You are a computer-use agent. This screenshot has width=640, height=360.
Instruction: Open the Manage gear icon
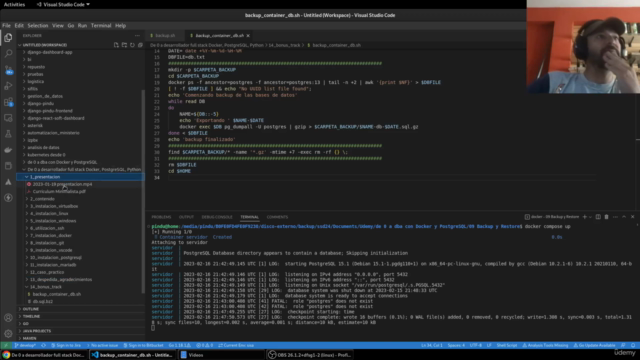coord(8,333)
